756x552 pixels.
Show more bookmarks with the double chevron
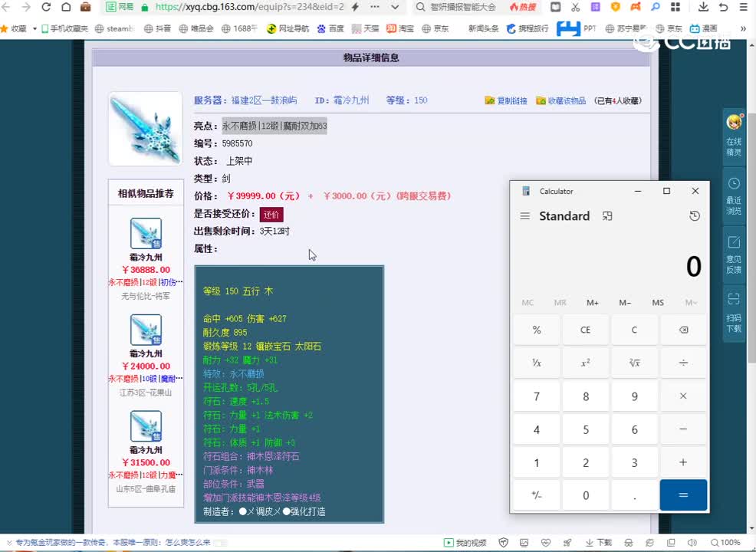[x=743, y=29]
